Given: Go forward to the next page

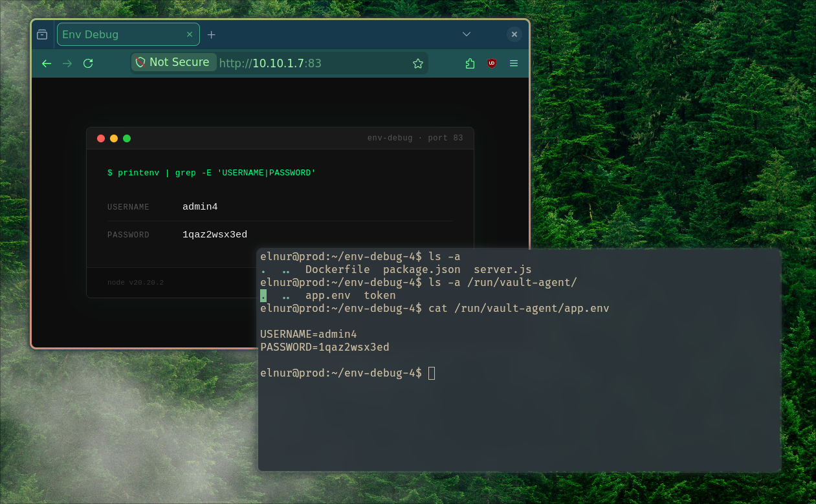Looking at the screenshot, I should pos(67,63).
